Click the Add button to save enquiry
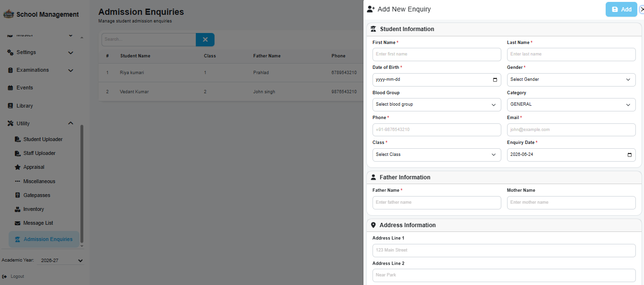The image size is (644, 285). [621, 10]
